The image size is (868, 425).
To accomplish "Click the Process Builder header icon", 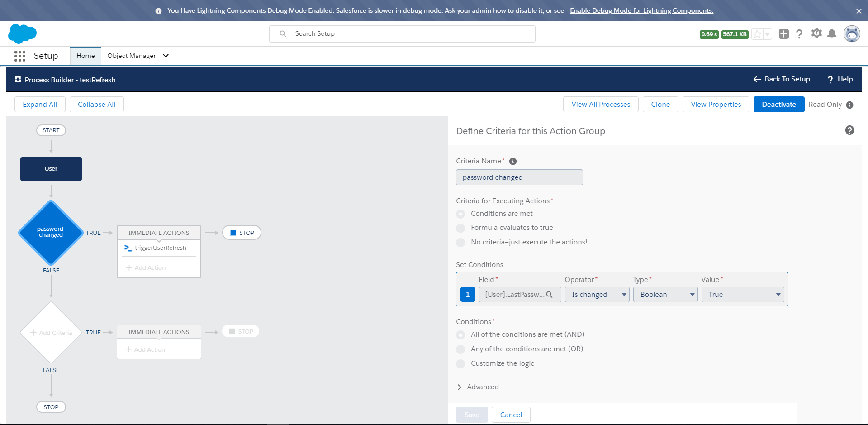I will (x=18, y=80).
